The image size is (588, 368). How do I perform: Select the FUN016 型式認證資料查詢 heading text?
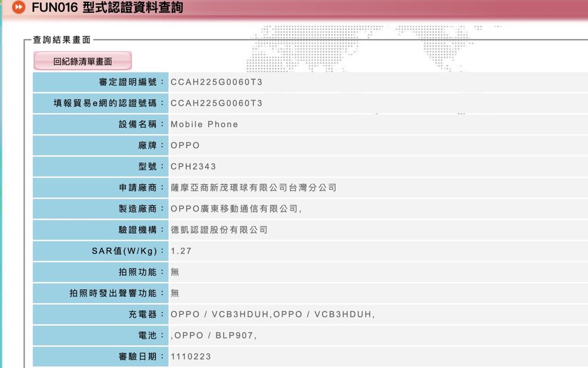pyautogui.click(x=107, y=7)
